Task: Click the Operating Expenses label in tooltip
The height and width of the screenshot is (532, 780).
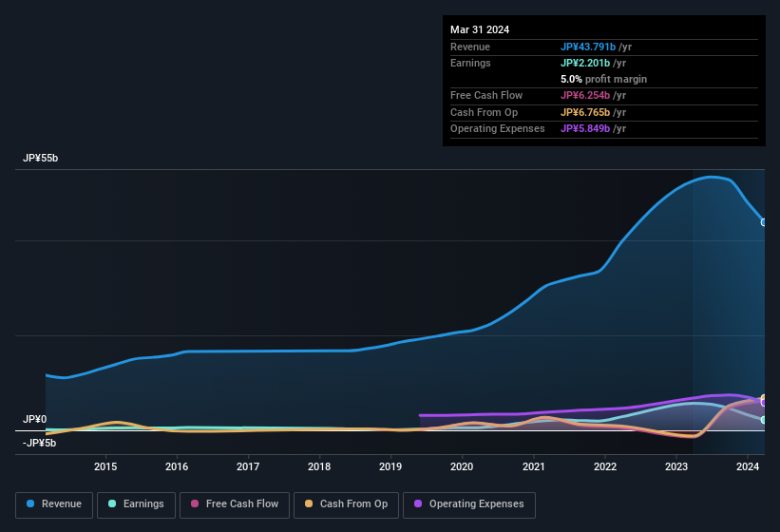Action: tap(498, 129)
